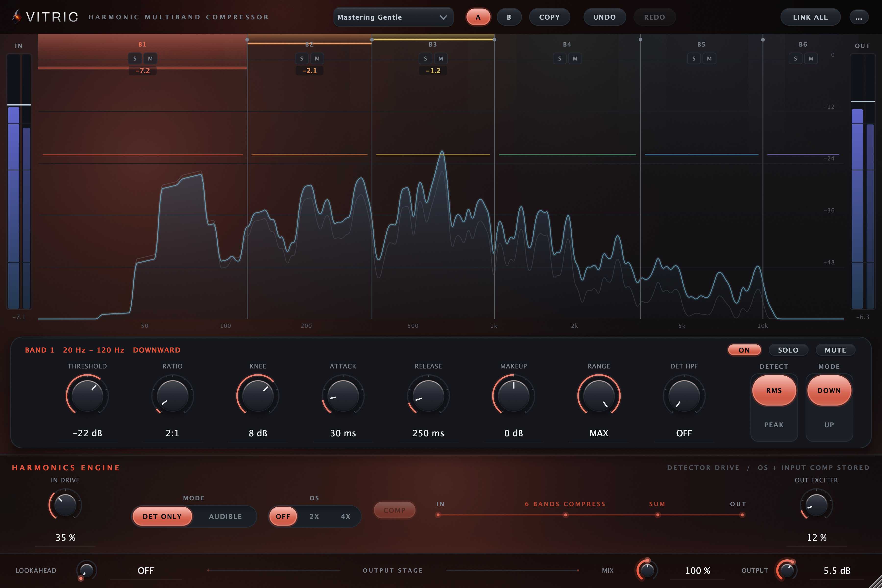The image size is (882, 588).
Task: Enable MUTE for band 1 panel
Action: point(835,350)
